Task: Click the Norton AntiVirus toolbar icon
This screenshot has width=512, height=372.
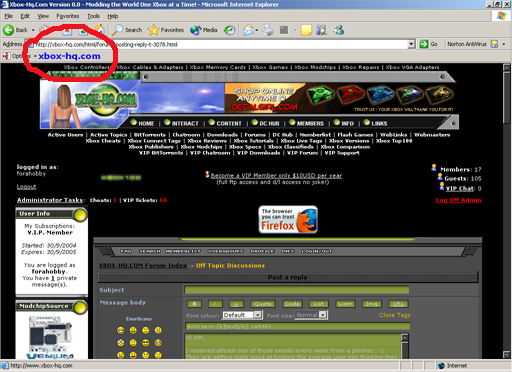Action: point(494,44)
